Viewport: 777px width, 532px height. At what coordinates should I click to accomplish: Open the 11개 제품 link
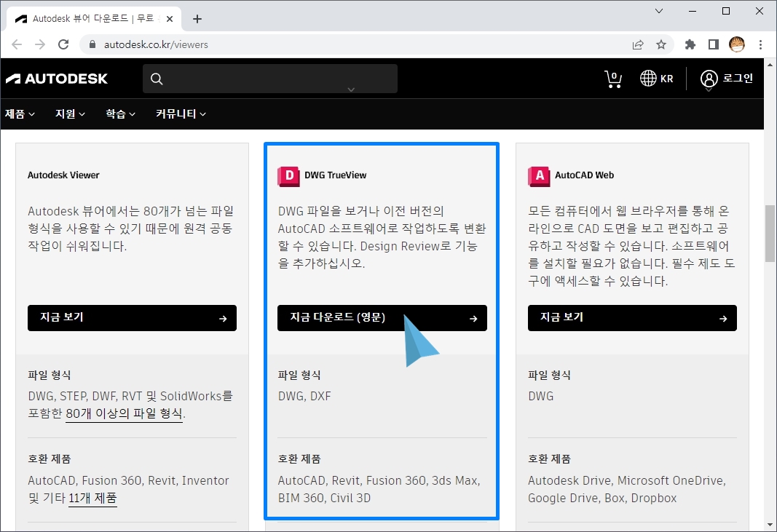click(x=92, y=499)
